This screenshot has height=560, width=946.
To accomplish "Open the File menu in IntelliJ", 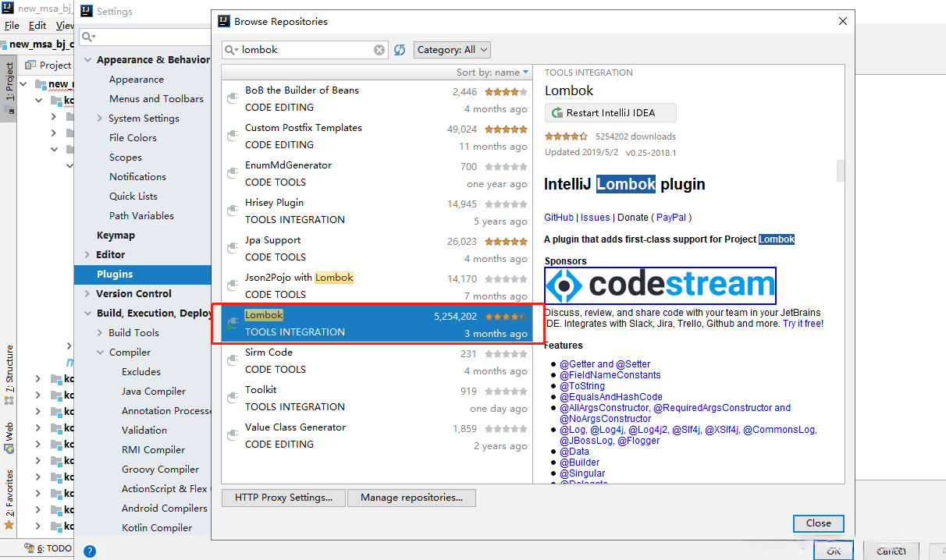I will click(12, 26).
